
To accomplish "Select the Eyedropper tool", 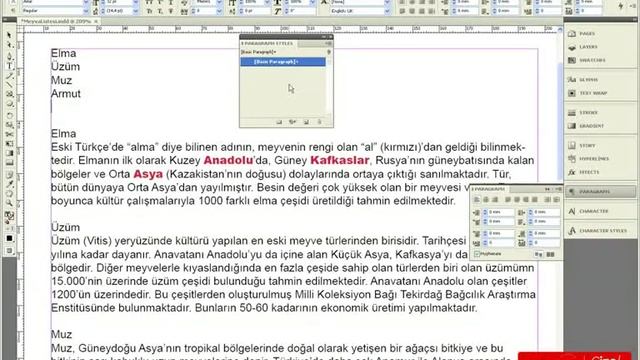I will coord(9,184).
